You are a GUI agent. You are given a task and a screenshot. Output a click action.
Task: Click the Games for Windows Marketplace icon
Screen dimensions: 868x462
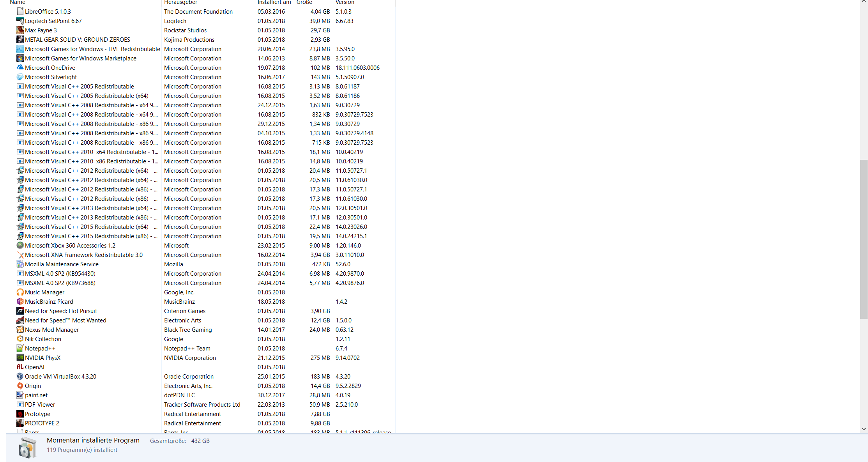[x=20, y=58]
